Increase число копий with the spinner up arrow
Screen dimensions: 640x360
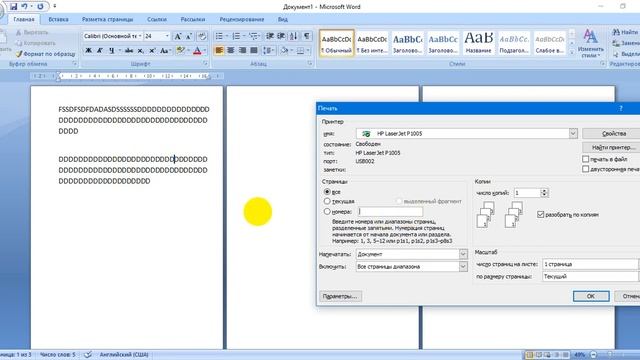[544, 191]
